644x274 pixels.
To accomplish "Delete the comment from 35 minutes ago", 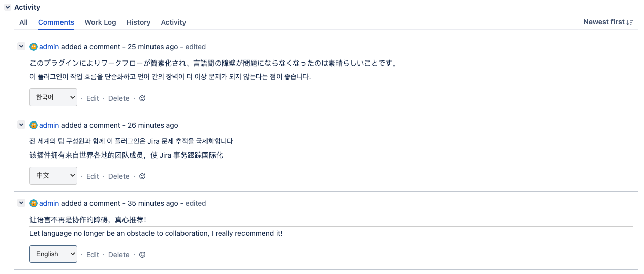I will click(119, 255).
